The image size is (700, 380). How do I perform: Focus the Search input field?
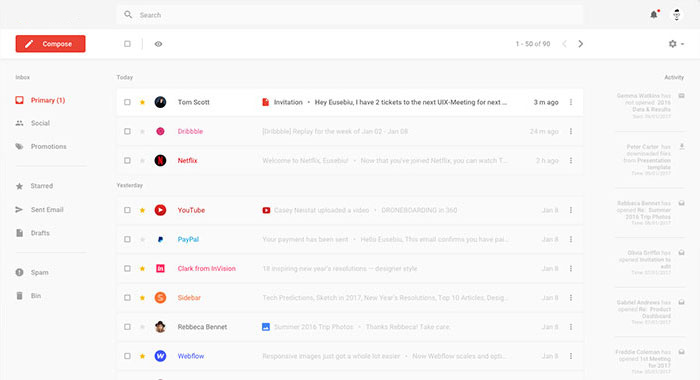[x=350, y=15]
